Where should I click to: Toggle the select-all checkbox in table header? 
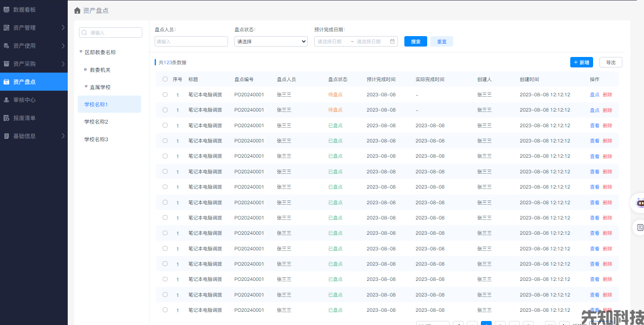coord(165,79)
